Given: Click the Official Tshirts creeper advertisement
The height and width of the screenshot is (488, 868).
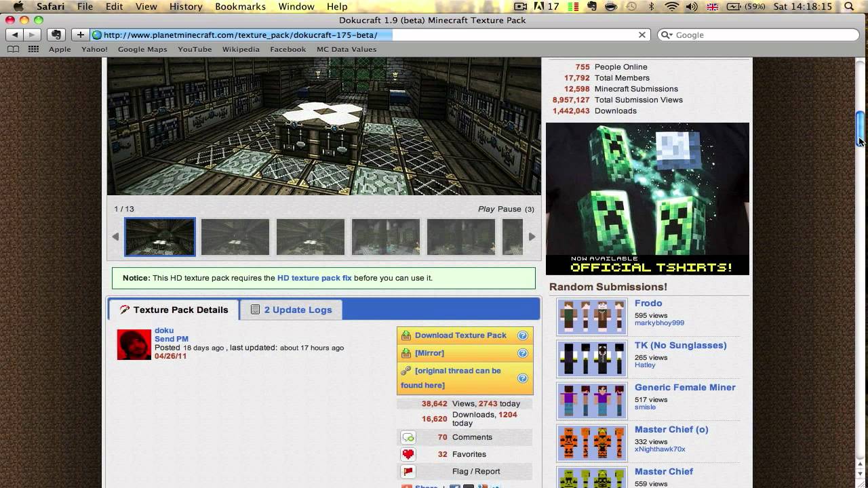Looking at the screenshot, I should coord(648,199).
